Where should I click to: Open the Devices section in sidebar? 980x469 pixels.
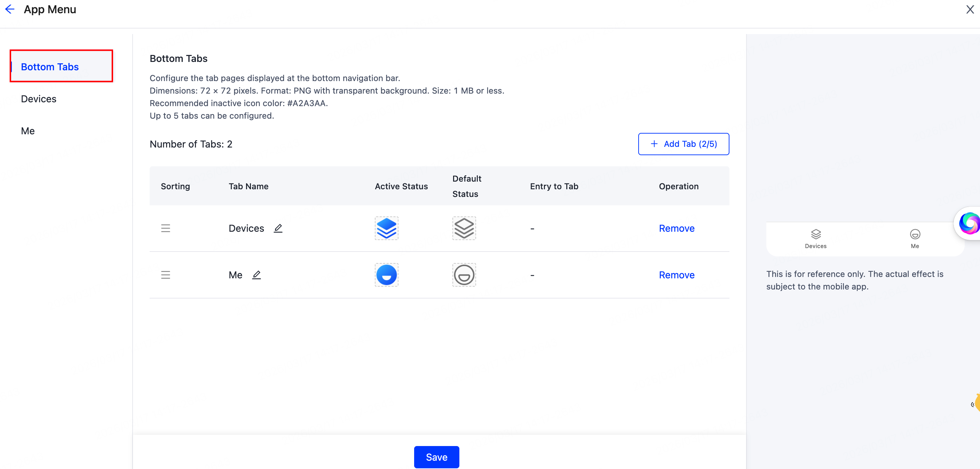click(38, 99)
